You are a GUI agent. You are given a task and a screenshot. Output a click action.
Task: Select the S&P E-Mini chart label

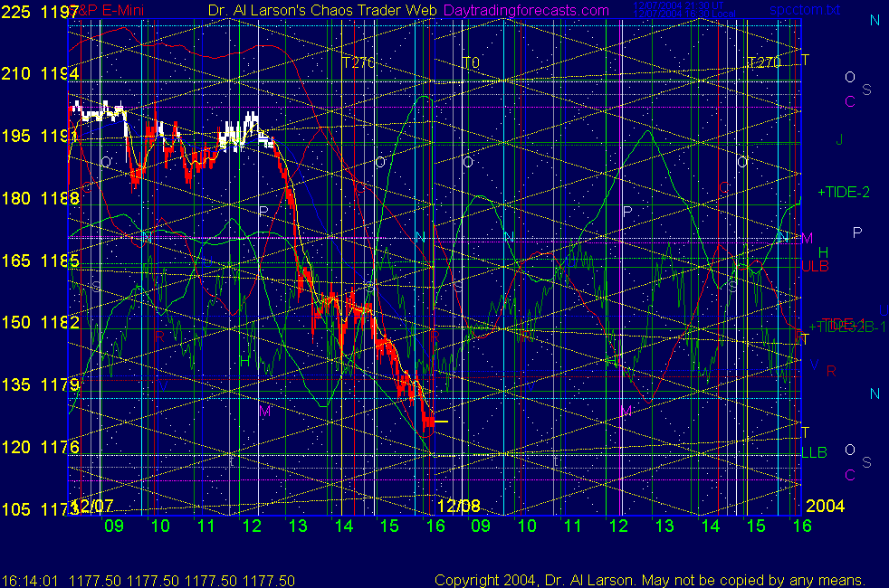[108, 10]
